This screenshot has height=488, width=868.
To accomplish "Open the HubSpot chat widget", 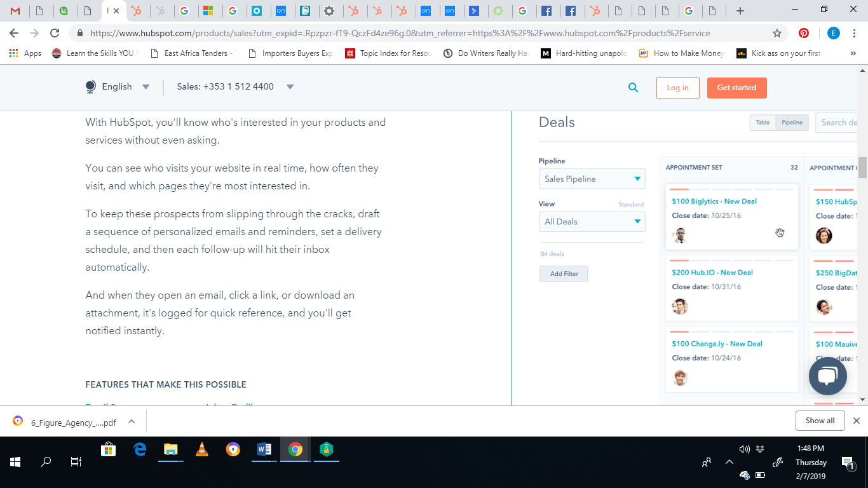I will click(827, 376).
